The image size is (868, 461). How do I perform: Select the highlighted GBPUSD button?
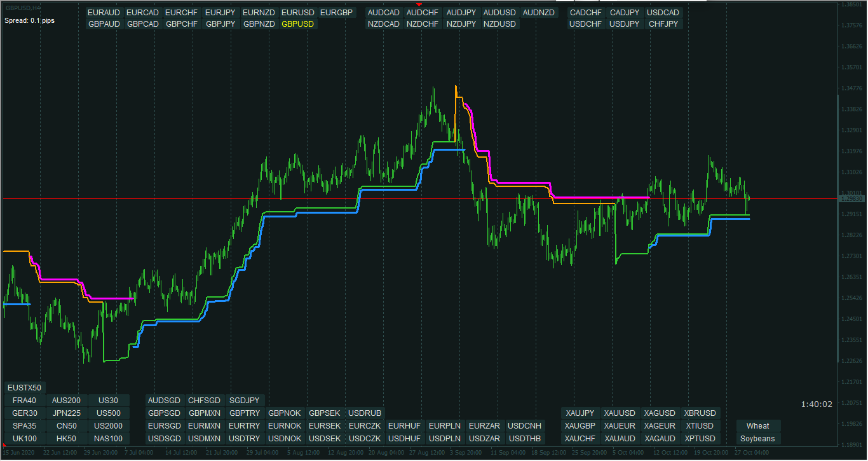[x=298, y=24]
